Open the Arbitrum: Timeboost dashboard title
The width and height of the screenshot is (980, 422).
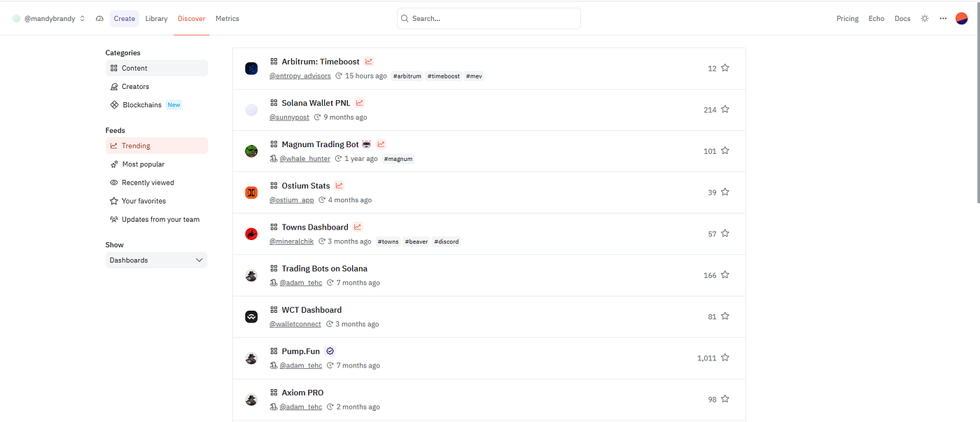click(321, 62)
